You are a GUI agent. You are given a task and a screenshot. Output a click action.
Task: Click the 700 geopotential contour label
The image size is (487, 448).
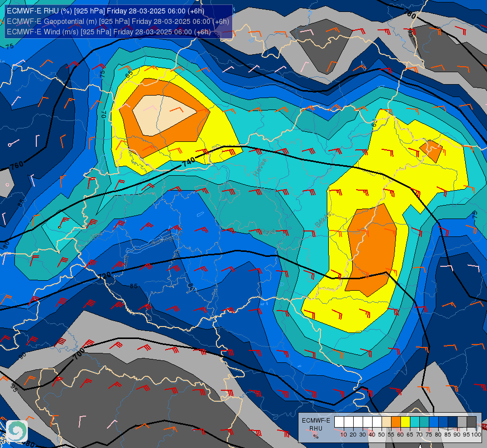pyautogui.click(x=79, y=354)
